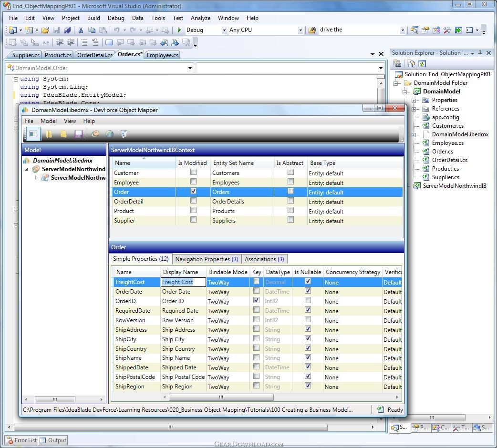The image size is (497, 448).
Task: Open the Analyze menu in Visual Studio
Action: click(200, 18)
